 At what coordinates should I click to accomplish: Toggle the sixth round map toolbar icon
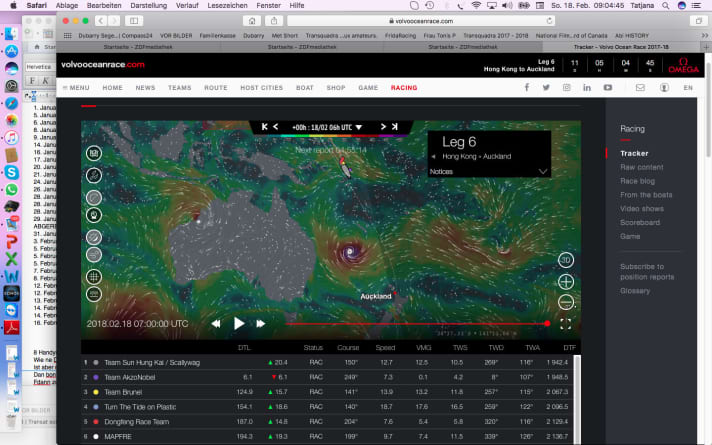tap(94, 255)
